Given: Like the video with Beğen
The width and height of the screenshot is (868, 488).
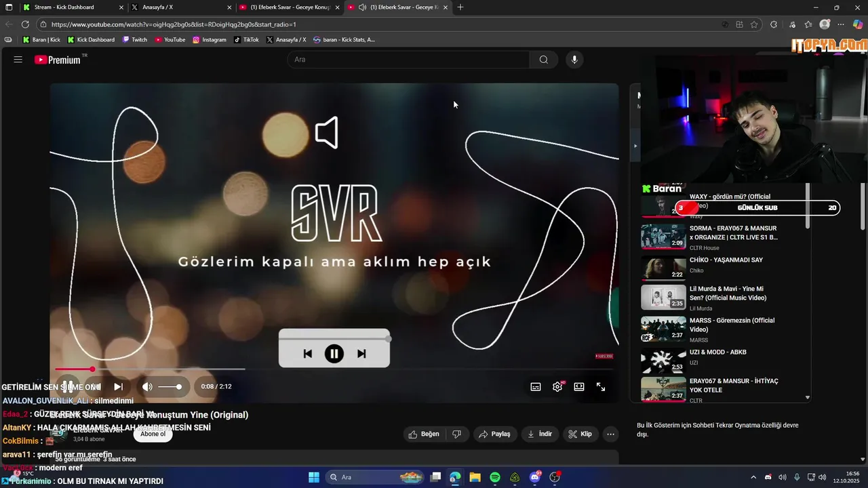Looking at the screenshot, I should click(424, 434).
